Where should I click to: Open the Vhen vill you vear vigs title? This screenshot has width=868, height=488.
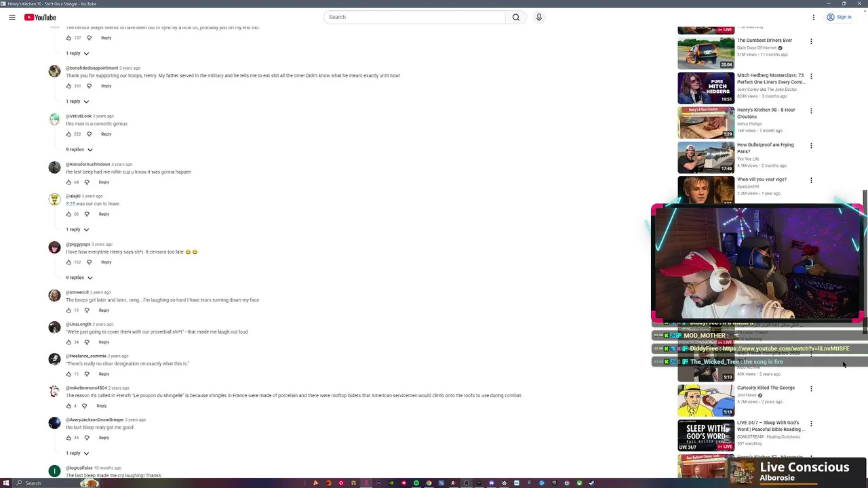(x=762, y=180)
